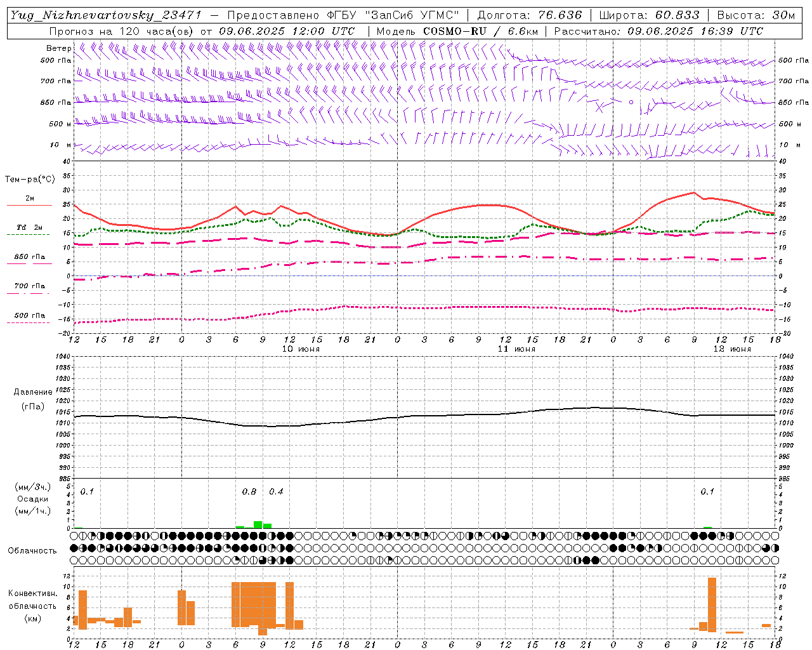This screenshot has width=812, height=650.
Task: Click the station title Yug_Nizhnevartovsky_23471
Action: tap(106, 15)
